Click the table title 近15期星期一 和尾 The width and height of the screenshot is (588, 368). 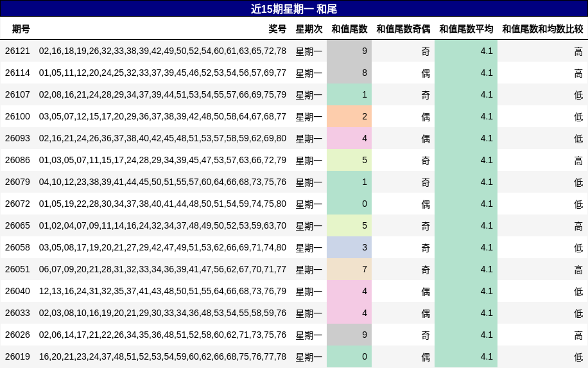click(x=293, y=8)
